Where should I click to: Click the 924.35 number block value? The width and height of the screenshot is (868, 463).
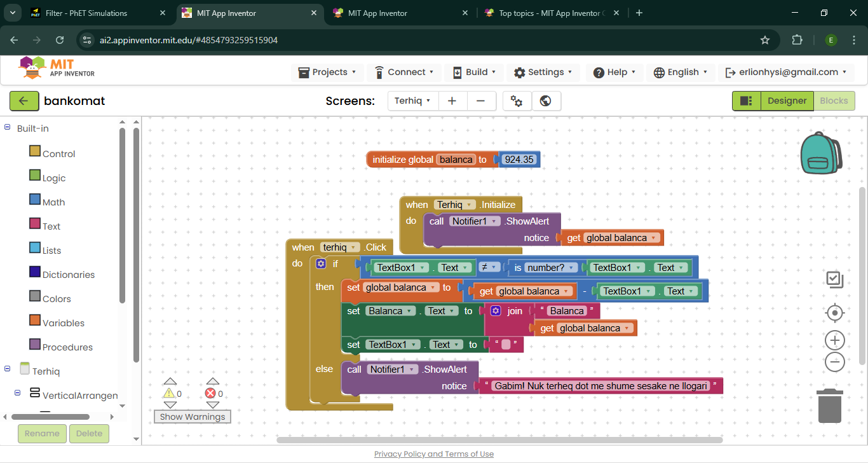tap(519, 160)
